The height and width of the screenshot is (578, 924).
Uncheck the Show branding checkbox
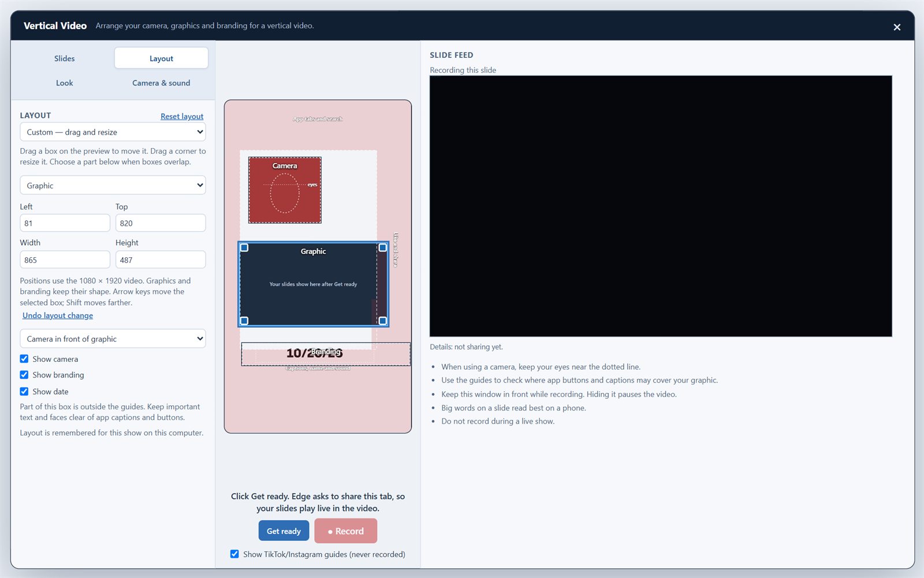[x=24, y=375]
